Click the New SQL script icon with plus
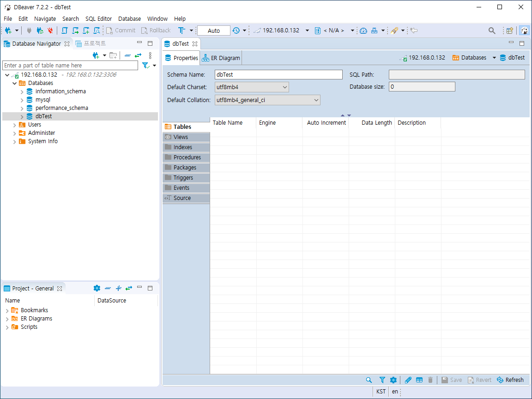The image size is (532, 399). [86, 30]
